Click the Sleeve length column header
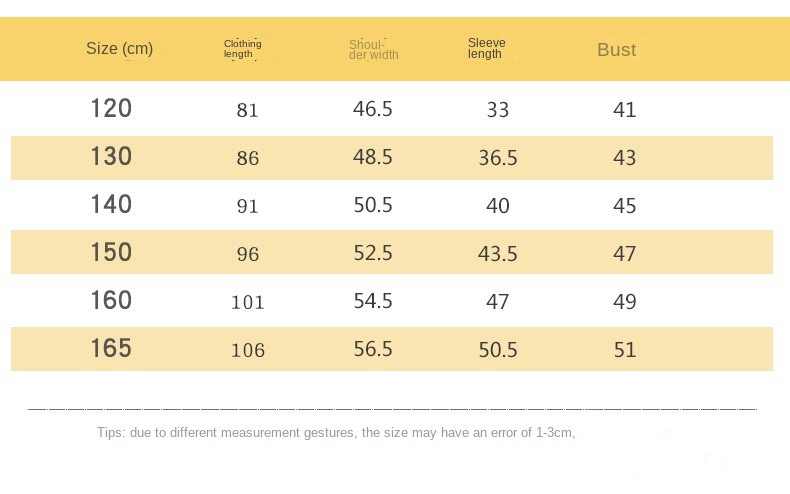The image size is (790, 494). [x=487, y=48]
